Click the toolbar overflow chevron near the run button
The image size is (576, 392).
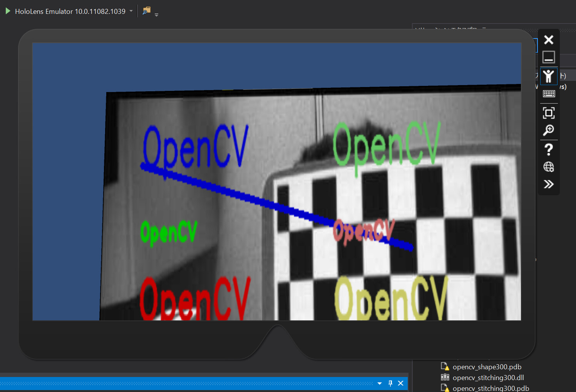(156, 15)
